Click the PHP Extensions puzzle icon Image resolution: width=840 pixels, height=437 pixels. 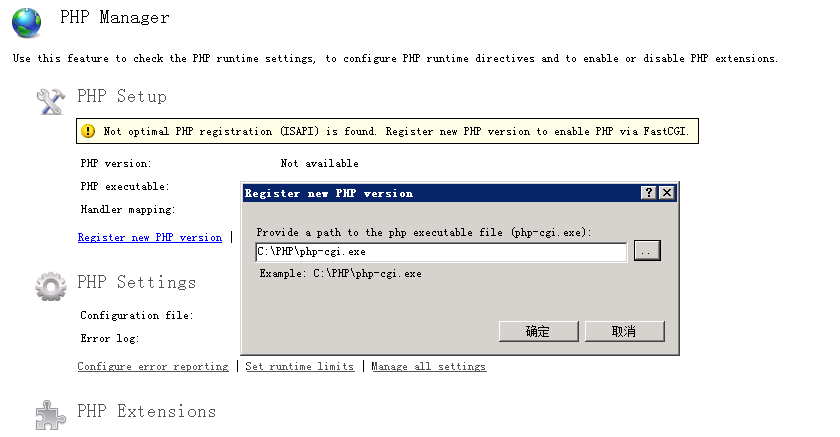(x=50, y=414)
